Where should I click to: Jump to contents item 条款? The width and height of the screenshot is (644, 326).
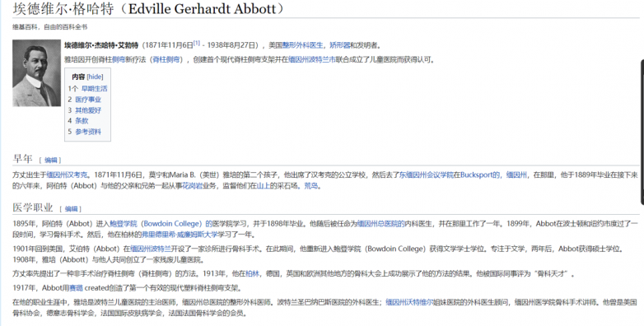point(82,121)
